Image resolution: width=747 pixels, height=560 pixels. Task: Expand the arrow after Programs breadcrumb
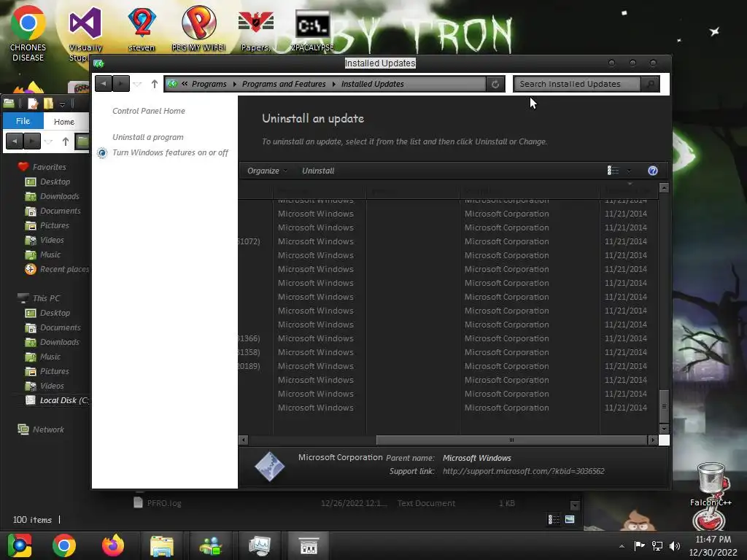[x=234, y=85]
